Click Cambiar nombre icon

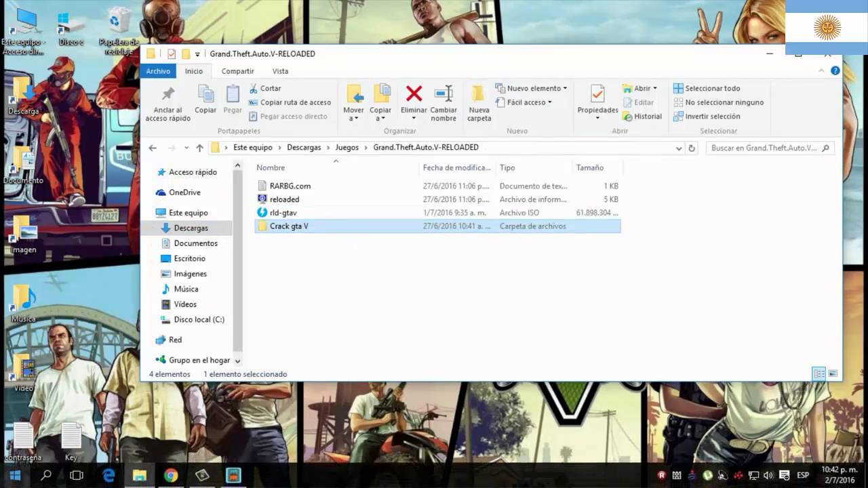pyautogui.click(x=443, y=94)
